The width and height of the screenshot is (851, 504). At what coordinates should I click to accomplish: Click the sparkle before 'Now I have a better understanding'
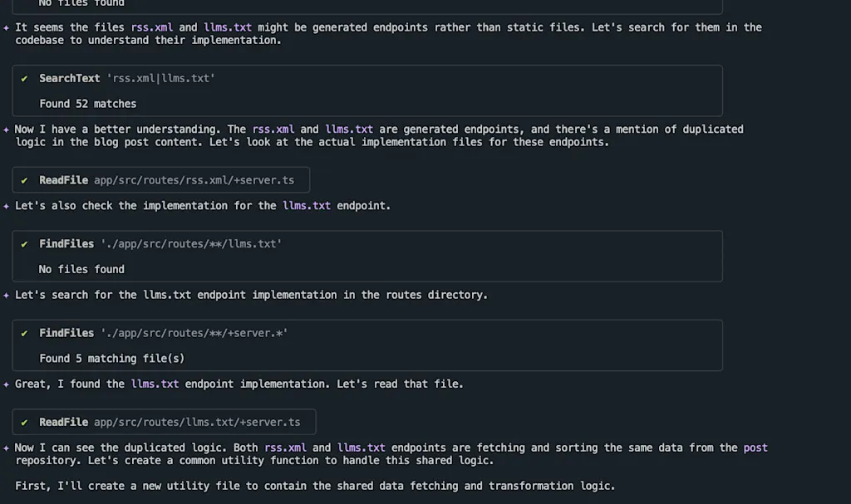click(6, 130)
